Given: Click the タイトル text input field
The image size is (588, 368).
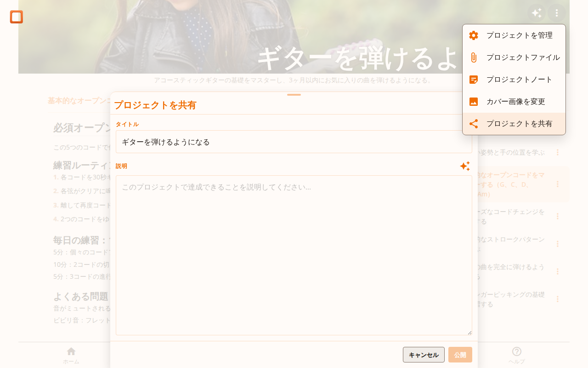Looking at the screenshot, I should 294,142.
